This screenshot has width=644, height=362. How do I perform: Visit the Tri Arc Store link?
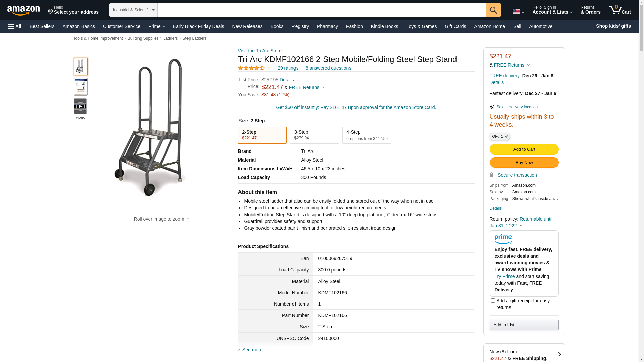pyautogui.click(x=260, y=51)
